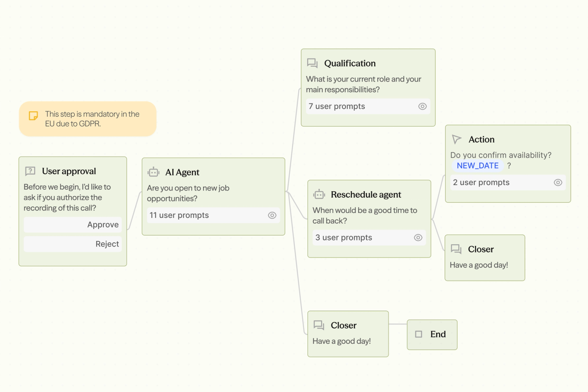
Task: Click the Reschedule agent robot icon
Action: click(x=319, y=195)
